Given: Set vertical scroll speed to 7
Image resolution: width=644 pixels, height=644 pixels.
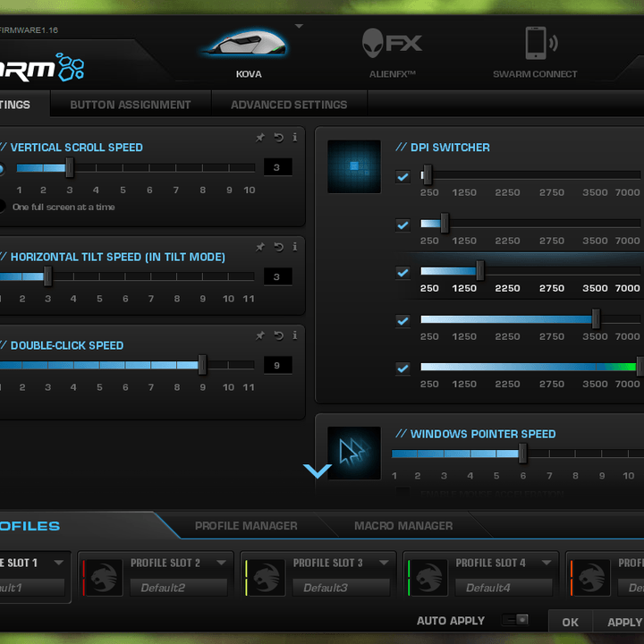Looking at the screenshot, I should 176,167.
